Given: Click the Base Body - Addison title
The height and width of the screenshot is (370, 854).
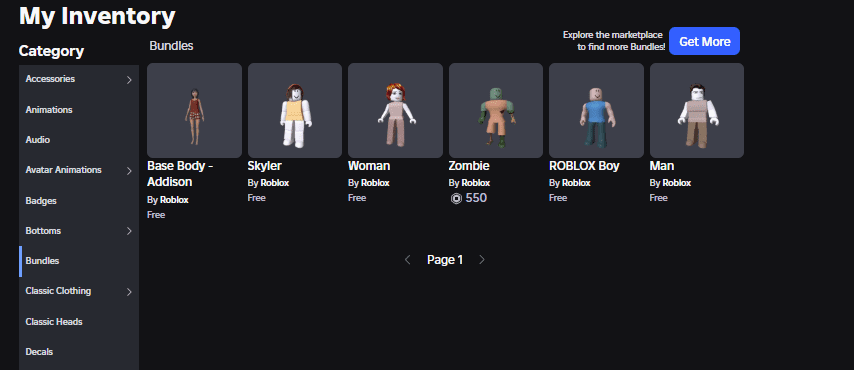Looking at the screenshot, I should click(180, 174).
